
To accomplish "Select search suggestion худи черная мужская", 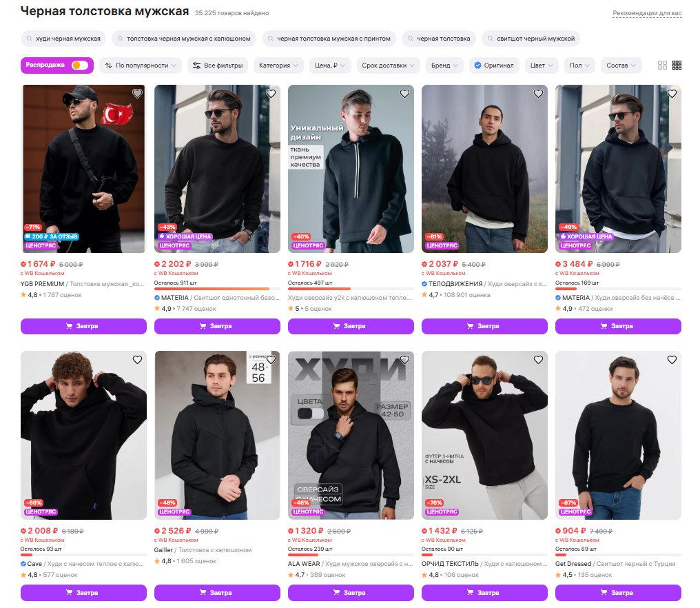I will tap(63, 39).
